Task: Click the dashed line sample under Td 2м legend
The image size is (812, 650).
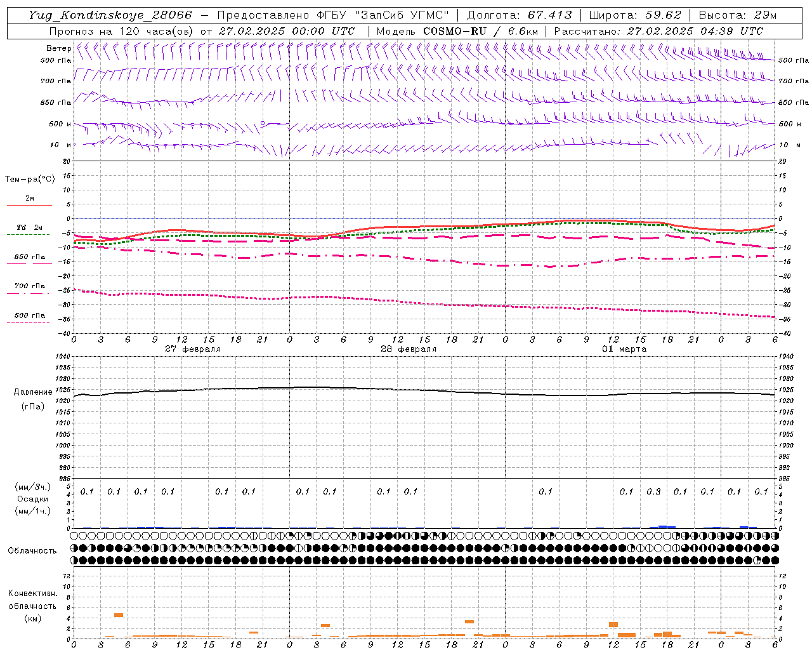Action: (29, 234)
